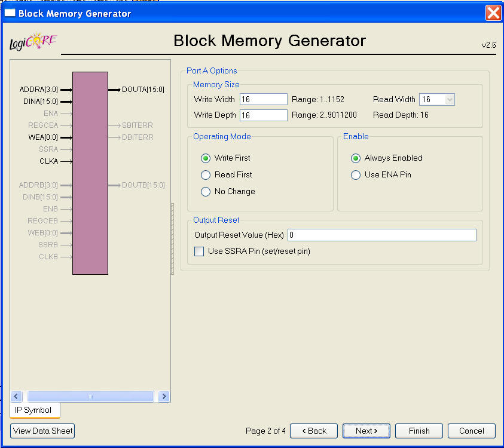Enable the Use SSRA Pin checkbox

coord(199,251)
